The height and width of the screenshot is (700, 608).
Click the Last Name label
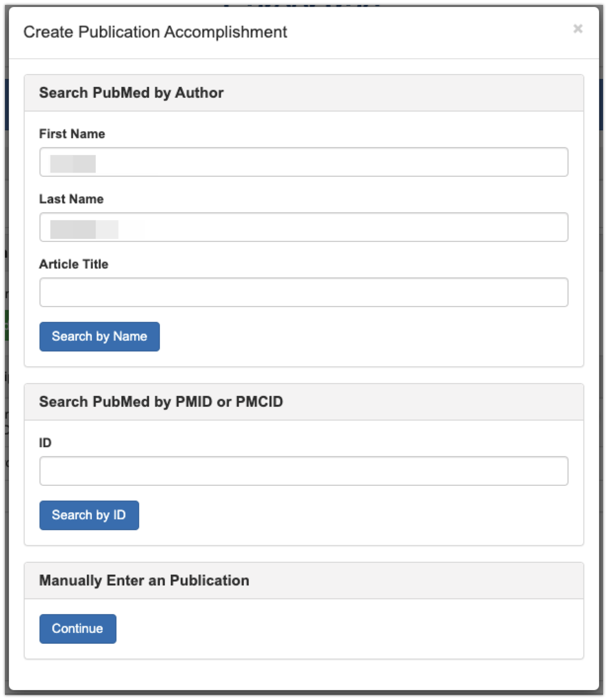click(x=72, y=199)
